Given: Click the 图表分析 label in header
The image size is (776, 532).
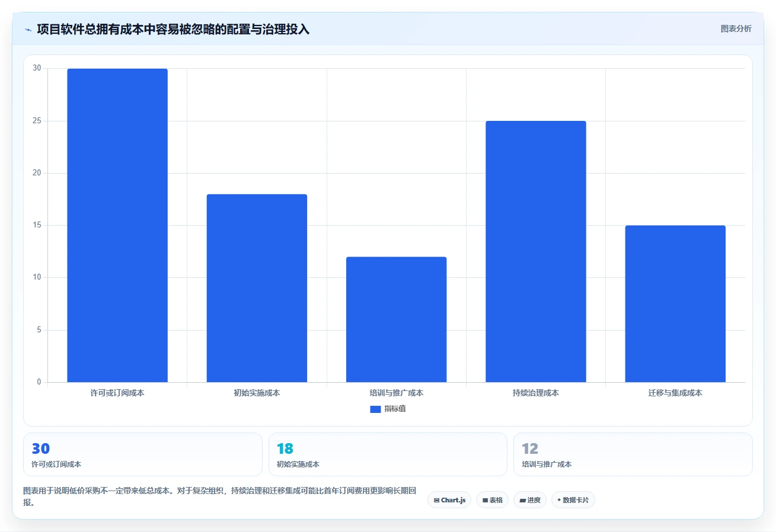Looking at the screenshot, I should pyautogui.click(x=736, y=28).
